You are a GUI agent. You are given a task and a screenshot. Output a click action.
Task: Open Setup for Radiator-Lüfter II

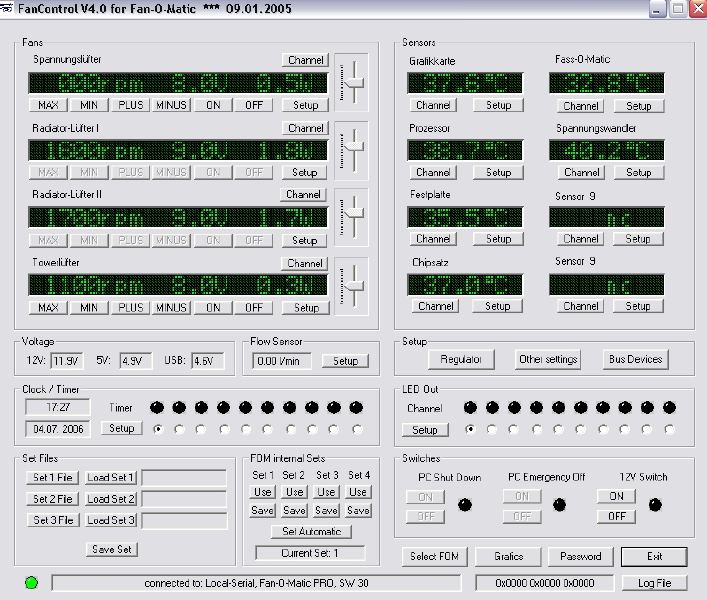click(305, 240)
